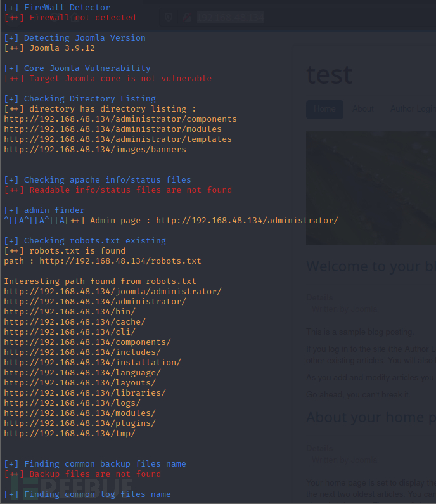Click the 192.168.48.134 address bar field
The height and width of the screenshot is (504, 436).
click(x=231, y=17)
